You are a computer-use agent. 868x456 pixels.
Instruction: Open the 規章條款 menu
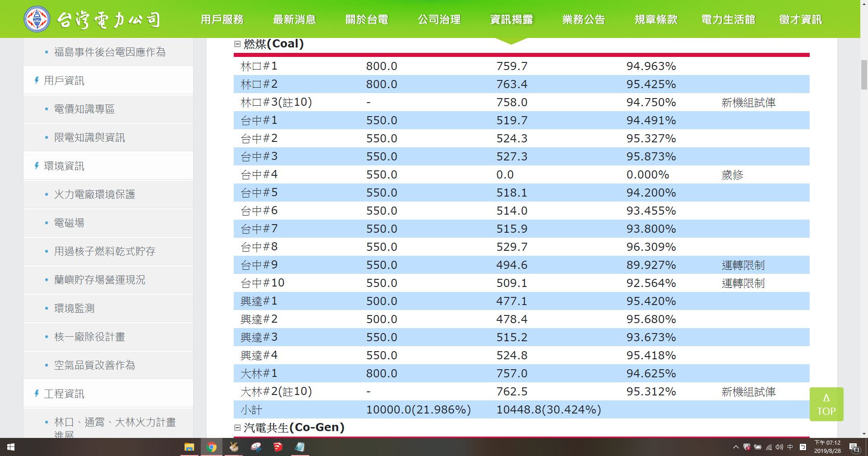click(x=656, y=19)
